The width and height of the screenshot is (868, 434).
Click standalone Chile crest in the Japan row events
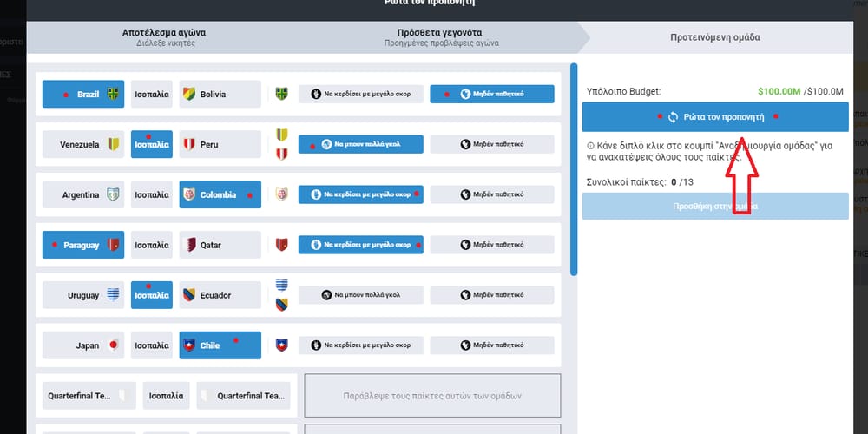[282, 345]
